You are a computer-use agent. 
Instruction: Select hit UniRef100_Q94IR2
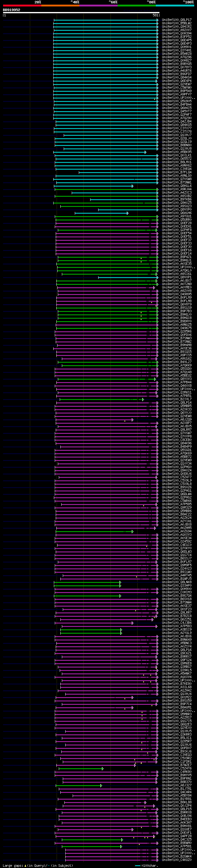(x=176, y=26)
